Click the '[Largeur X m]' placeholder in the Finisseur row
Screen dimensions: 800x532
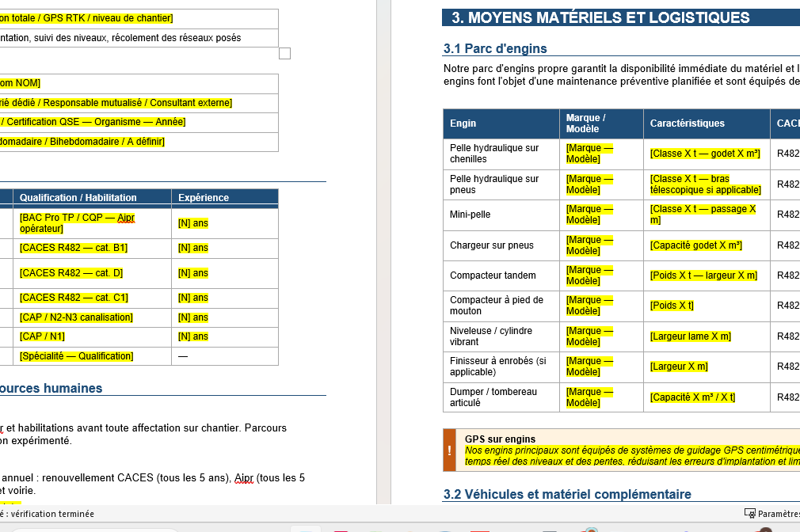[679, 367]
